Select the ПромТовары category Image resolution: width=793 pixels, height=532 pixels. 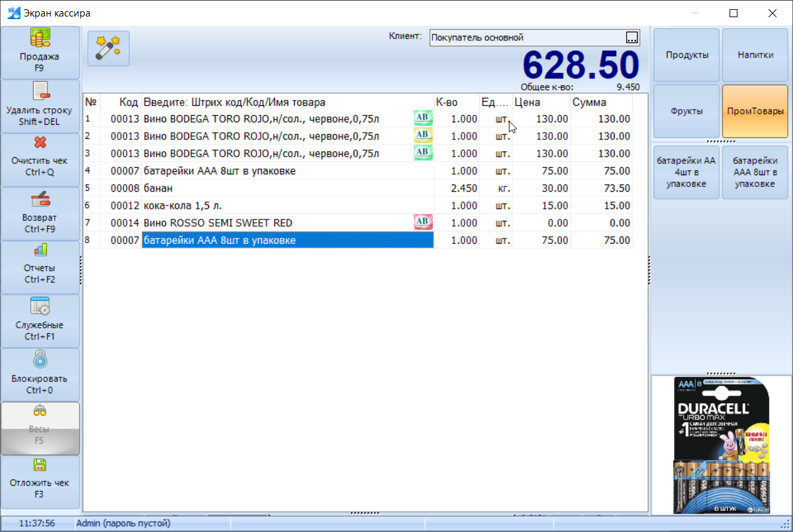tap(755, 111)
